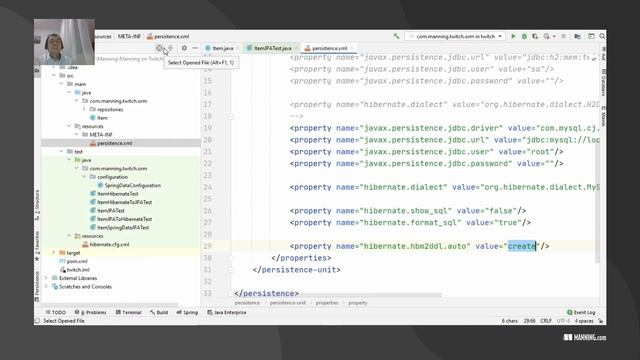This screenshot has width=640, height=360.
Task: Click the fold marker on line 30
Action: click(x=230, y=258)
